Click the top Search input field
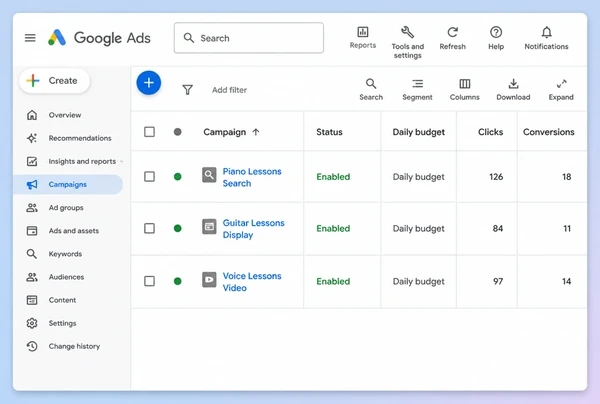The image size is (600, 404). [x=249, y=38]
